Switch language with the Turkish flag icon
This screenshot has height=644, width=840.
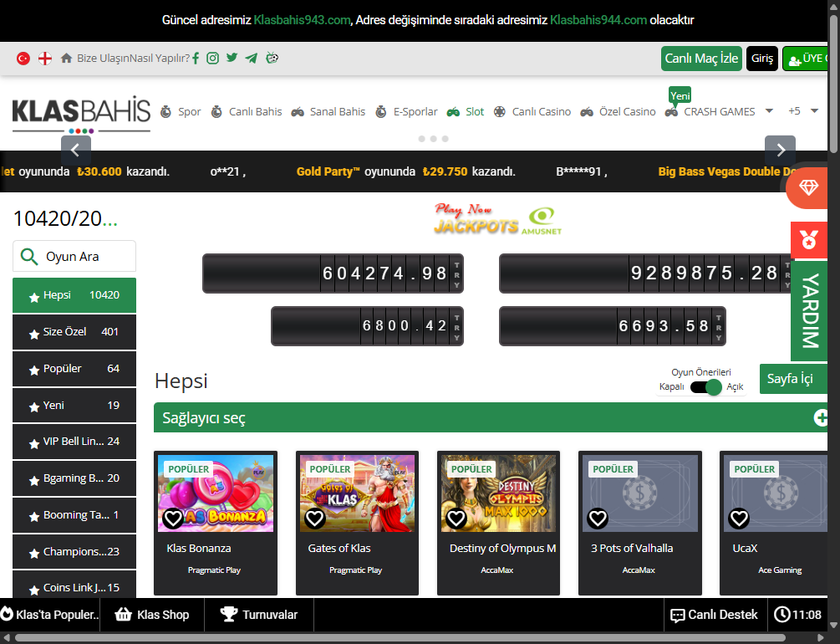click(23, 59)
